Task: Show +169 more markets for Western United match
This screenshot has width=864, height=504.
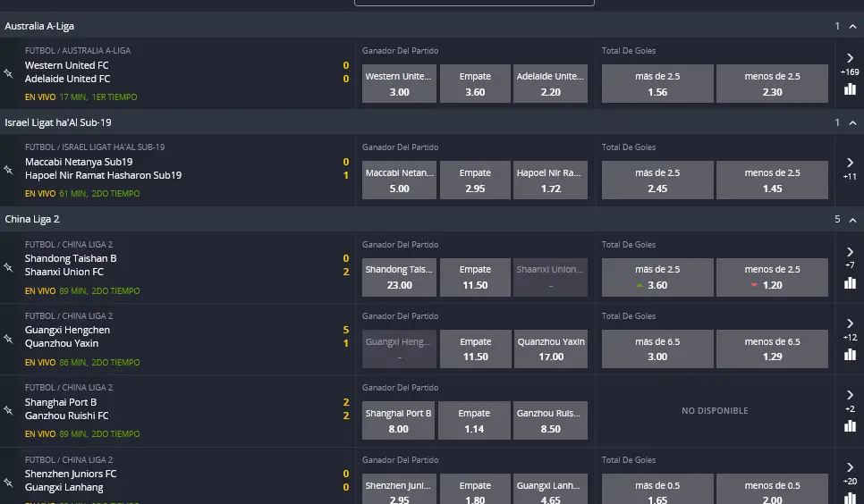Action: pyautogui.click(x=850, y=63)
